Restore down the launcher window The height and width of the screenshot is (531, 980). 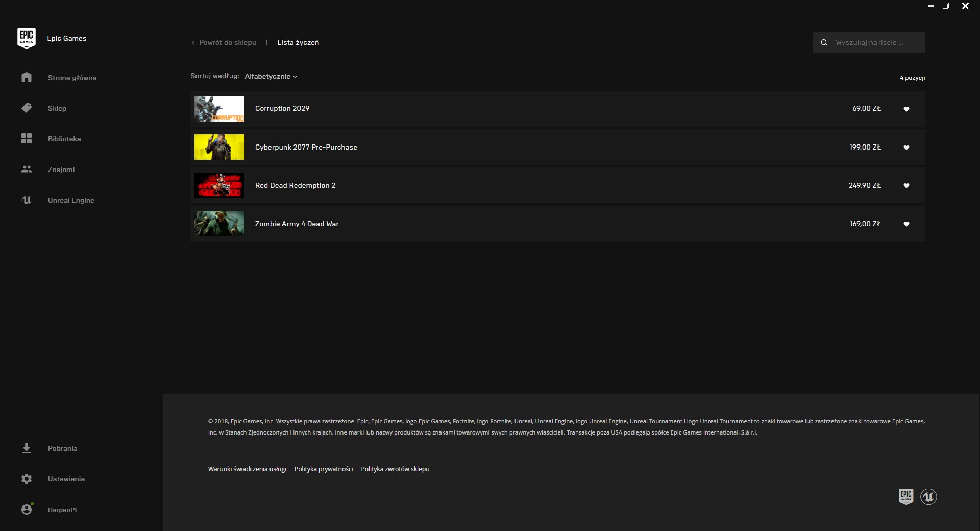click(x=946, y=6)
